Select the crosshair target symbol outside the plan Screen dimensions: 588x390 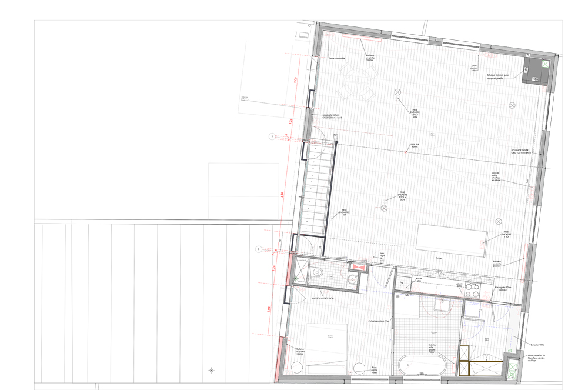[212, 370]
